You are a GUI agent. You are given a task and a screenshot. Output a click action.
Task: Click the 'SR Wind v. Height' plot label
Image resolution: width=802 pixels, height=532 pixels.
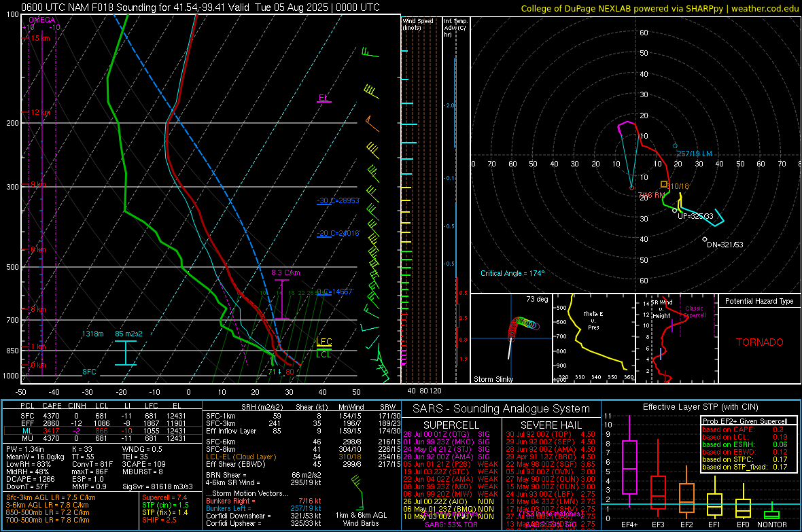[x=661, y=309]
